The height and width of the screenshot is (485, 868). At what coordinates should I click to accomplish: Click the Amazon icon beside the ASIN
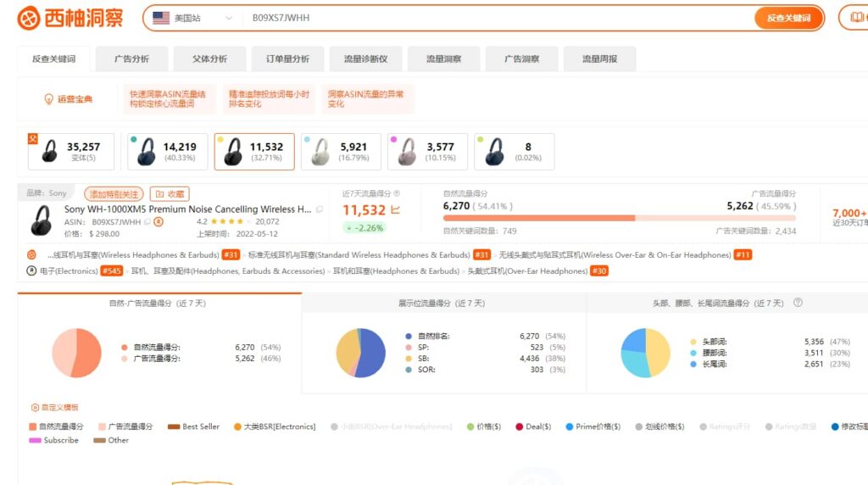[x=159, y=222]
